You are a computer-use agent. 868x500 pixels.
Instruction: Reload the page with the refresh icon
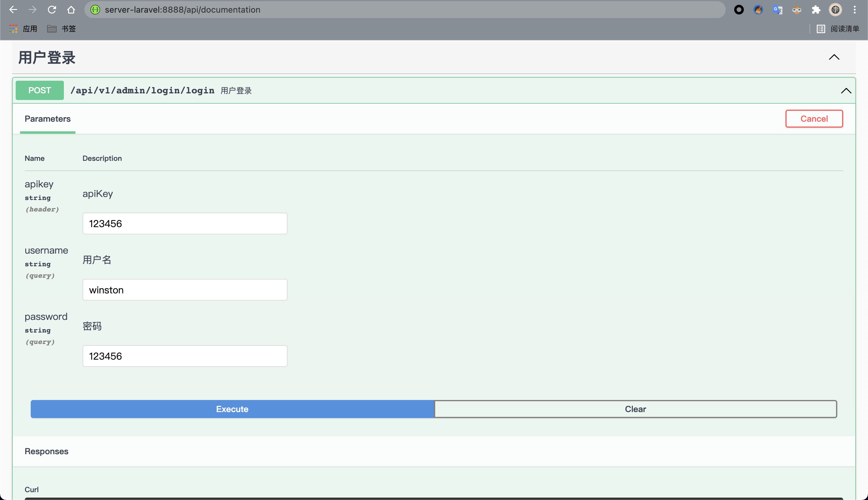52,10
